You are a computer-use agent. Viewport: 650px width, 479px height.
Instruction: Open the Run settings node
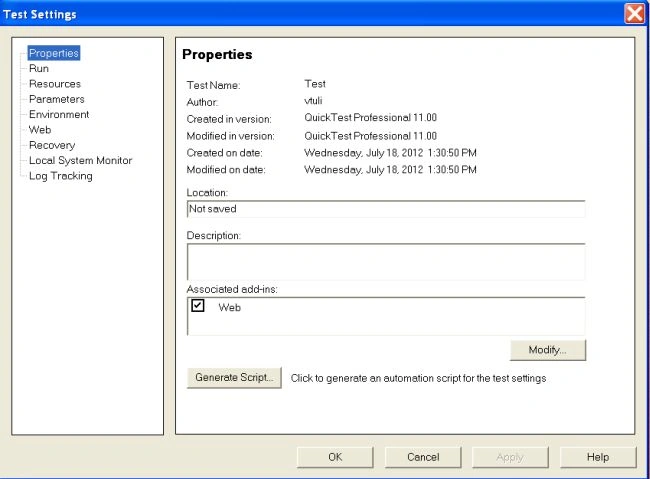tap(39, 68)
